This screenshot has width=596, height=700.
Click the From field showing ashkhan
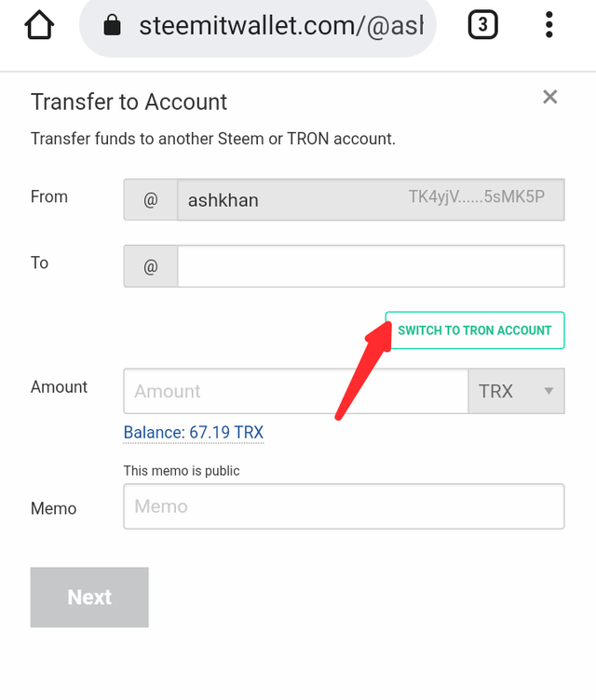click(x=279, y=200)
